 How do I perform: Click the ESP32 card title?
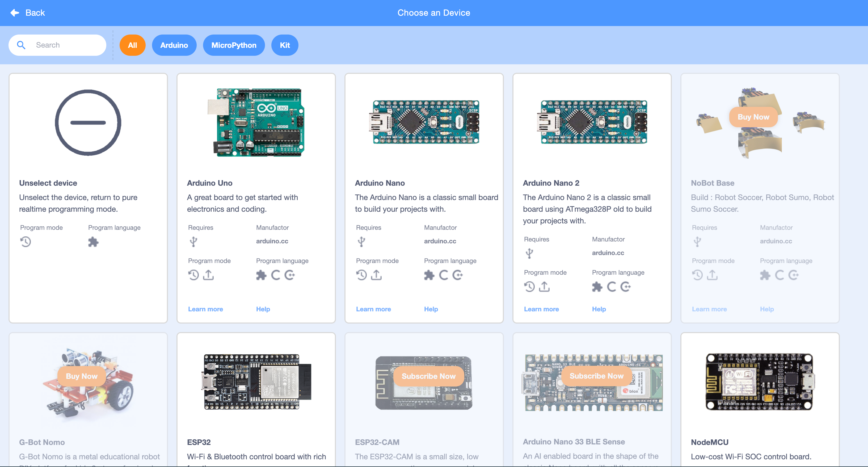pyautogui.click(x=199, y=442)
